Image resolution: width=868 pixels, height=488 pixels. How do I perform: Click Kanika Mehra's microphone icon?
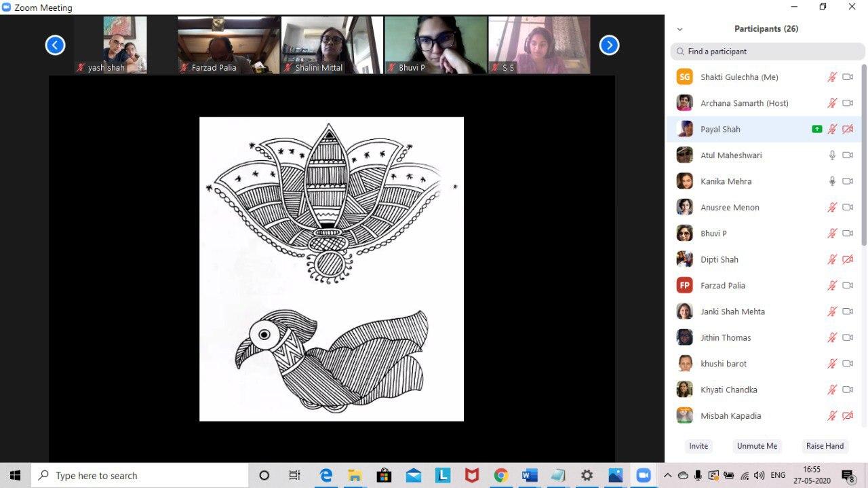[832, 181]
